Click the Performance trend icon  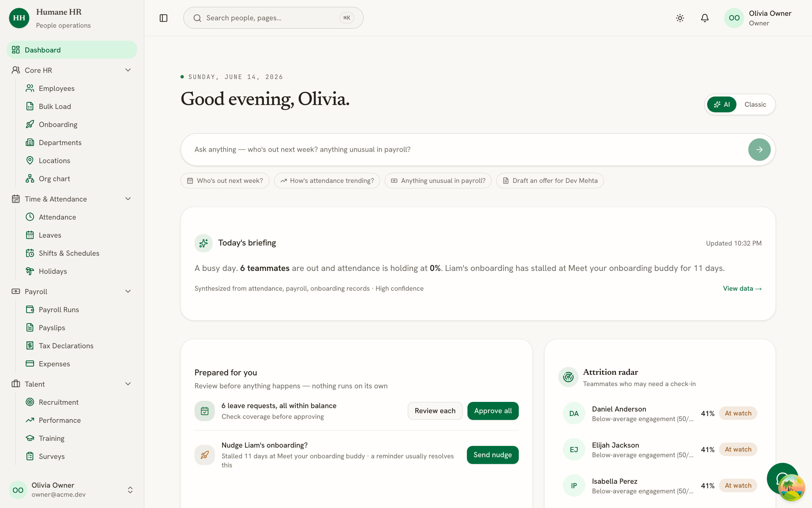pos(30,420)
